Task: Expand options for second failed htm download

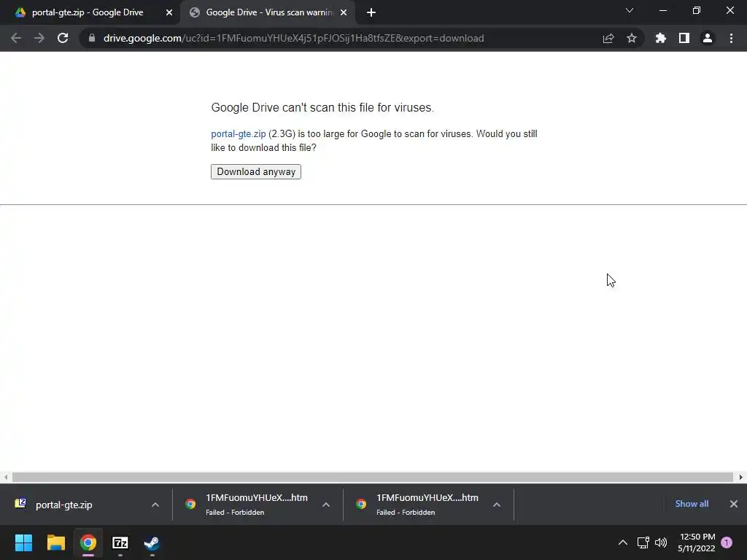Action: click(496, 505)
